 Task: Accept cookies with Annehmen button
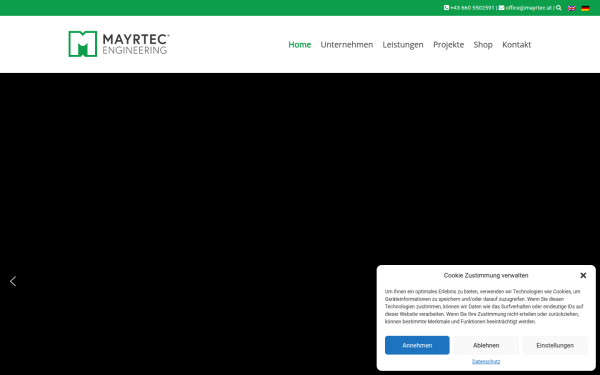point(417,345)
